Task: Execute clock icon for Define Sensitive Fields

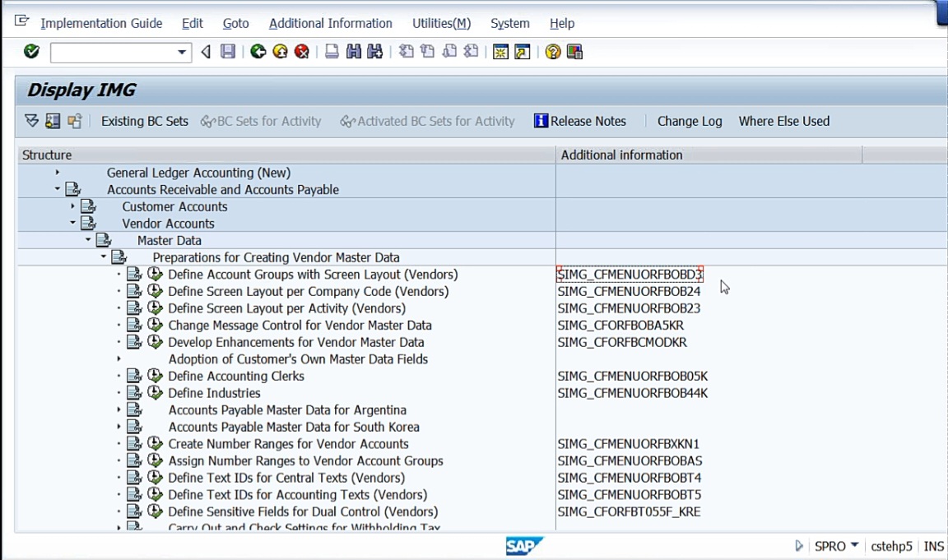Action: [156, 511]
